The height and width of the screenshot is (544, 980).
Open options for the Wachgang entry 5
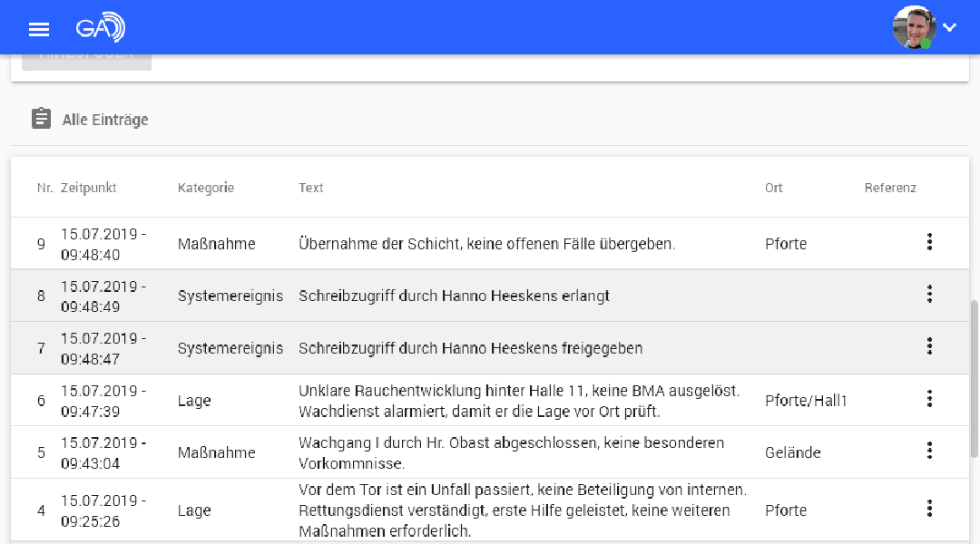(x=929, y=450)
